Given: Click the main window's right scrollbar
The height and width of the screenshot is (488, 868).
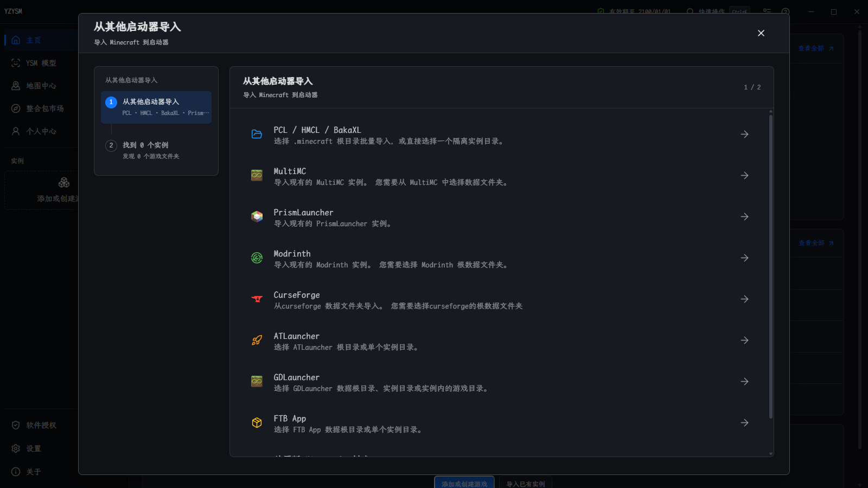Looking at the screenshot, I should point(859,239).
